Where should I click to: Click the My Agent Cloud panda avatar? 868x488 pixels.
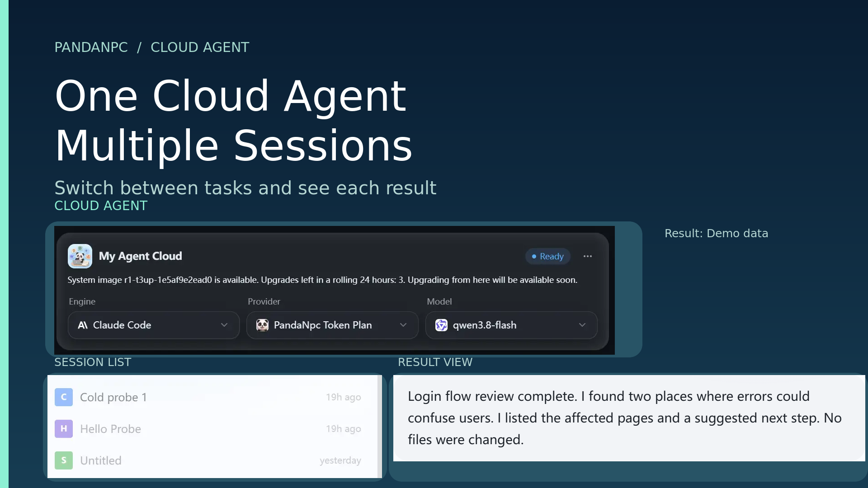80,256
